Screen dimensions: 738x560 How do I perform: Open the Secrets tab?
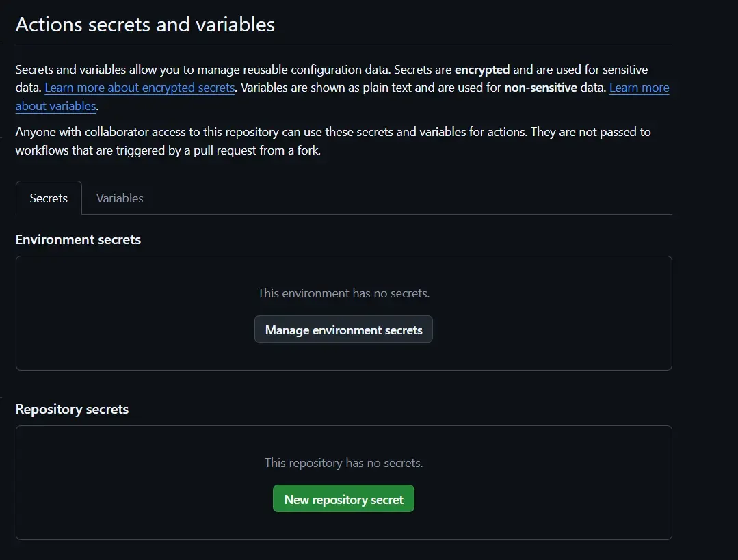(49, 198)
